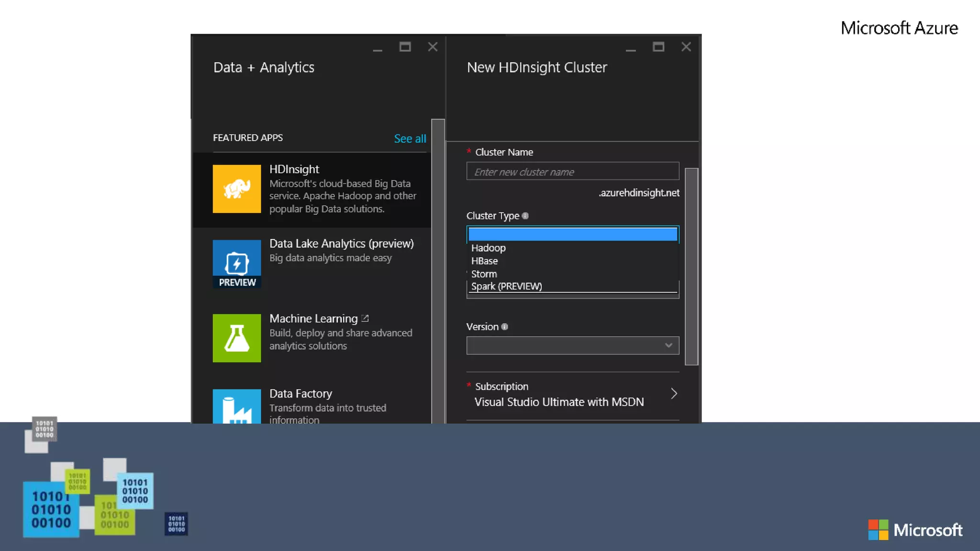
Task: Click the New HDInsight Cluster blade scrollbar
Action: [691, 266]
